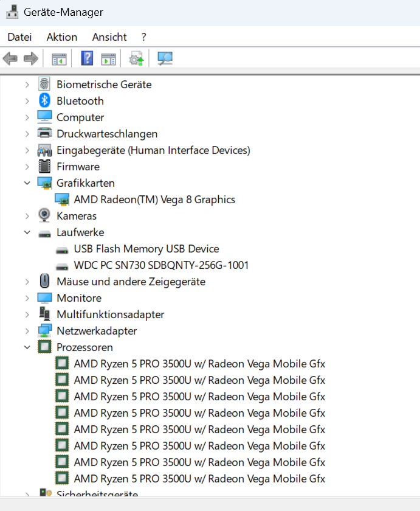420x511 pixels.
Task: Select the Bluetooth category label
Action: click(80, 101)
